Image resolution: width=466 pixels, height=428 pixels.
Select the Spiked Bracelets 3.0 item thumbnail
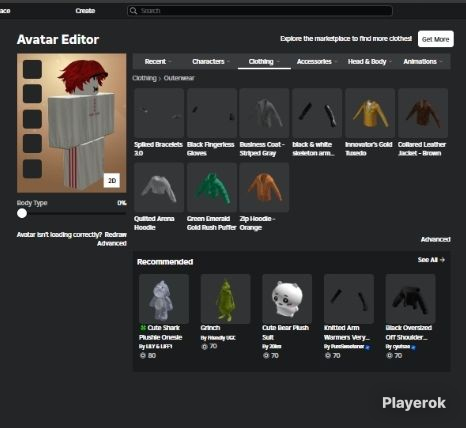tap(159, 113)
